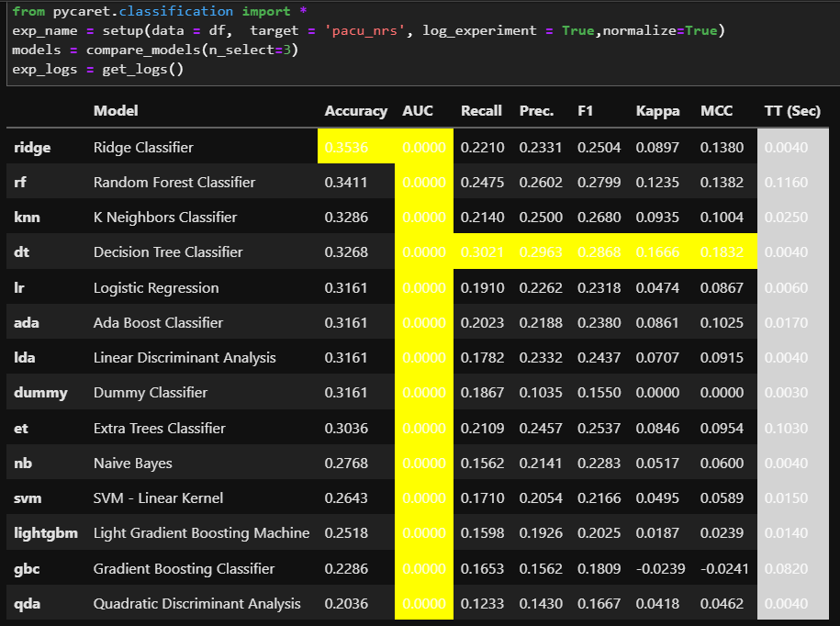
Task: Click the F1 column header
Action: pyautogui.click(x=585, y=111)
